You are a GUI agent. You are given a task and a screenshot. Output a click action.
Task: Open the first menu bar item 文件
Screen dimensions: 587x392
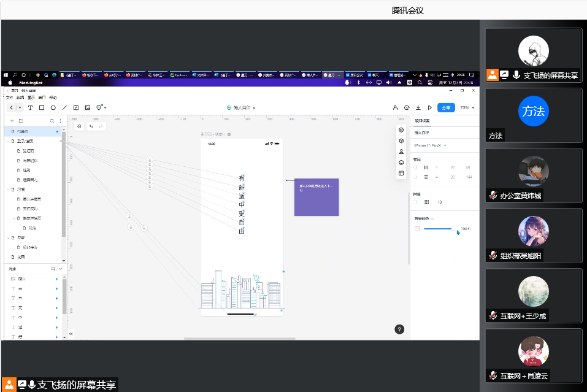tap(9, 98)
